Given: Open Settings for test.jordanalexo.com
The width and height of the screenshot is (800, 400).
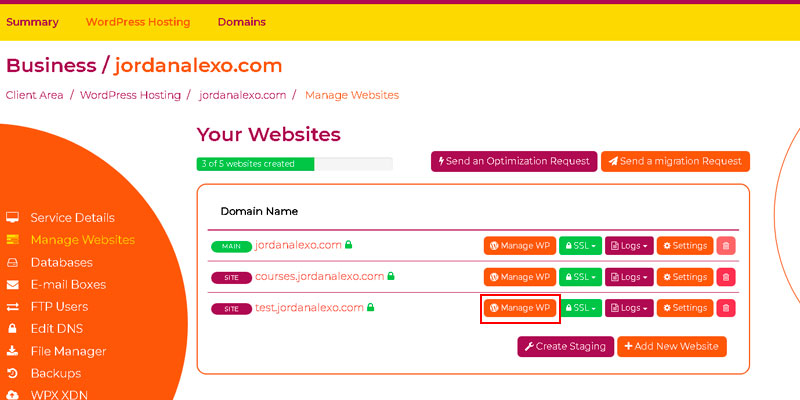Looking at the screenshot, I should point(685,308).
